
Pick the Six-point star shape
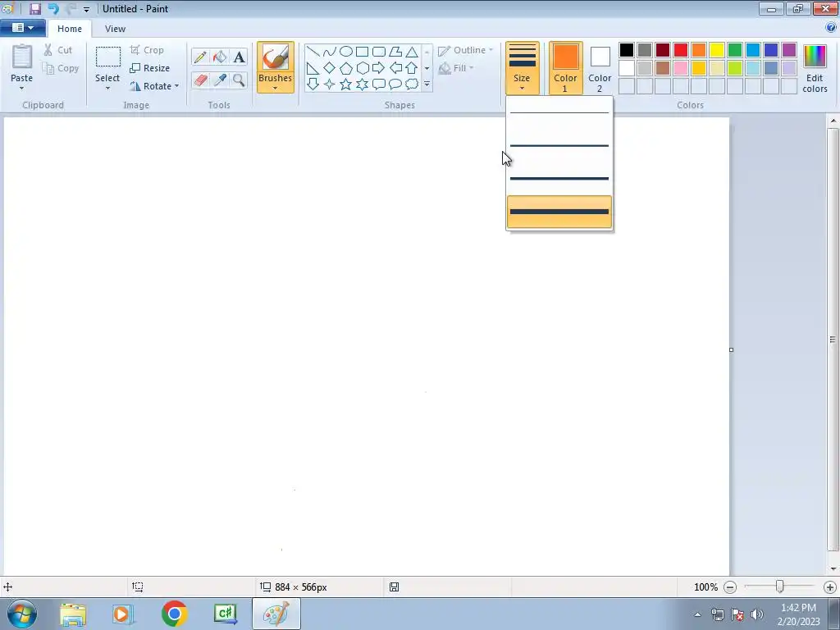[x=362, y=84]
